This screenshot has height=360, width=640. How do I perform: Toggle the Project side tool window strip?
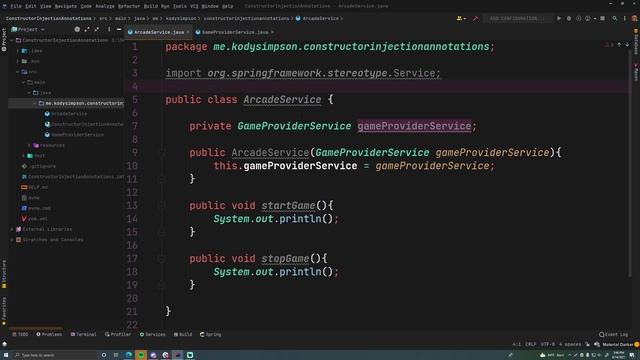[4, 40]
